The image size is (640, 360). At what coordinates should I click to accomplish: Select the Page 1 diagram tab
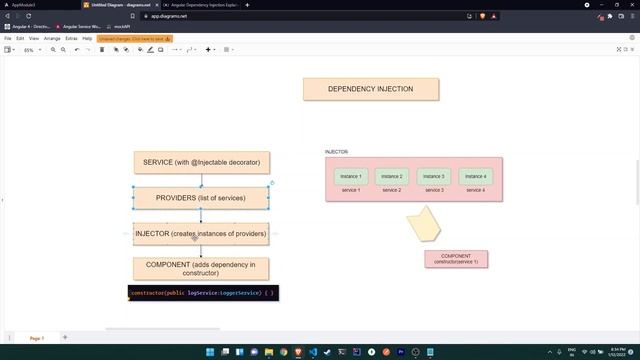[36, 338]
